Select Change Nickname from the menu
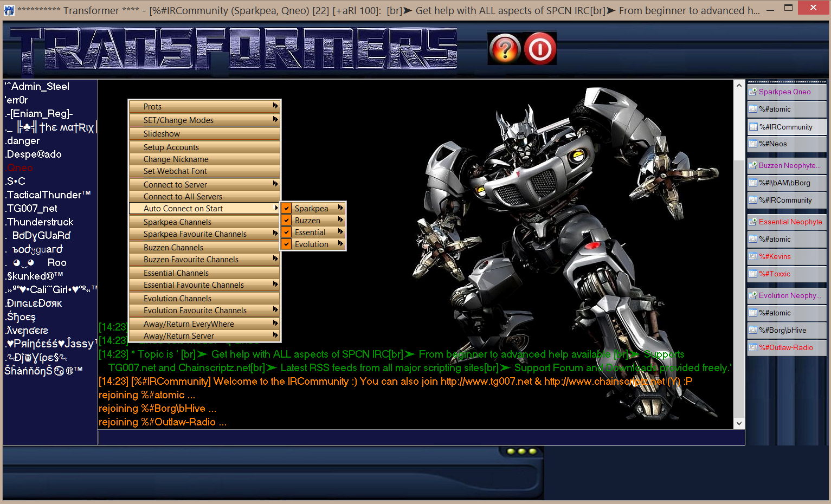831x504 pixels. tap(176, 159)
